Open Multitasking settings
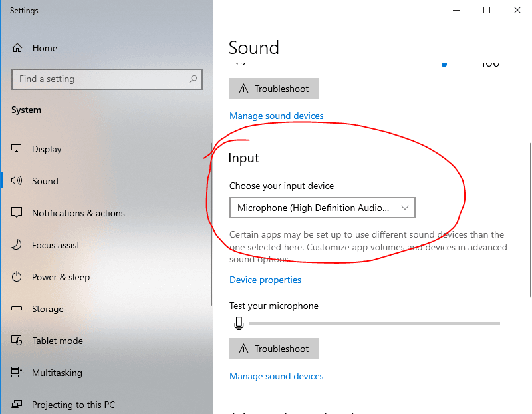Image resolution: width=532 pixels, height=414 pixels. 57,373
